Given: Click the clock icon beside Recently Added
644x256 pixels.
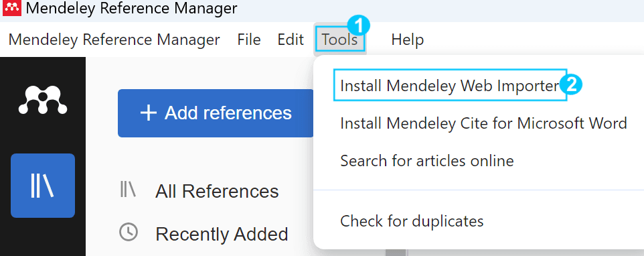Looking at the screenshot, I should (x=129, y=232).
